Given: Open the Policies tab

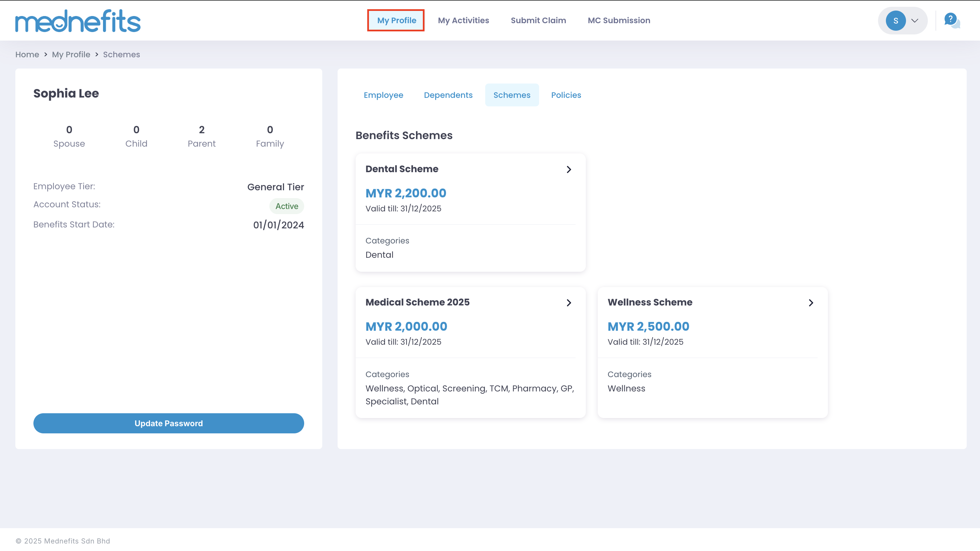Looking at the screenshot, I should [566, 95].
